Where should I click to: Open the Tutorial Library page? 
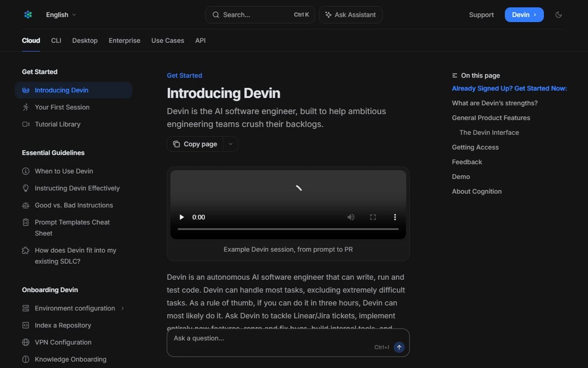[x=73, y=124]
